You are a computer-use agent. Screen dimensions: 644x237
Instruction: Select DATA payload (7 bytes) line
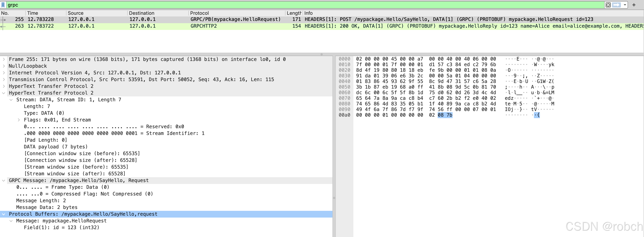[x=56, y=147]
